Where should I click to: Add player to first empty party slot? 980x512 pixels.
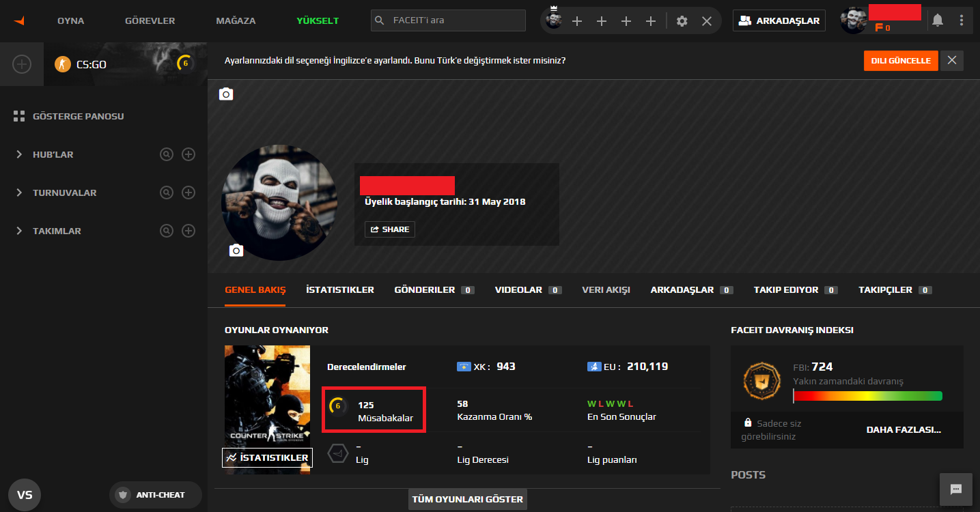(577, 21)
